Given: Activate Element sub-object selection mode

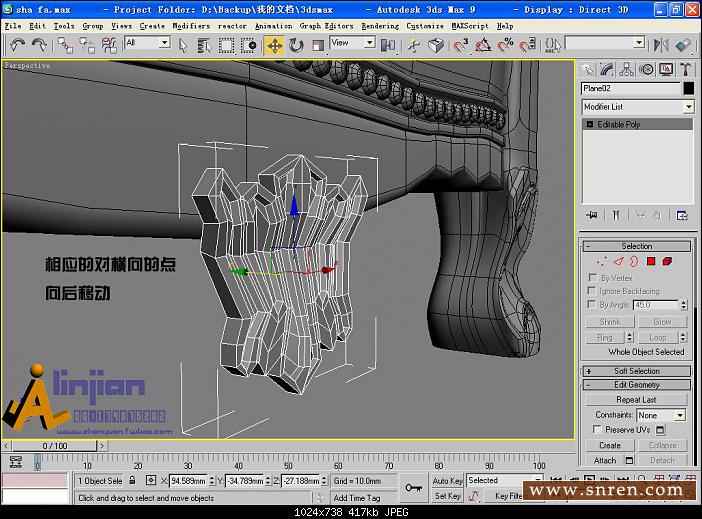Looking at the screenshot, I should pyautogui.click(x=667, y=261).
